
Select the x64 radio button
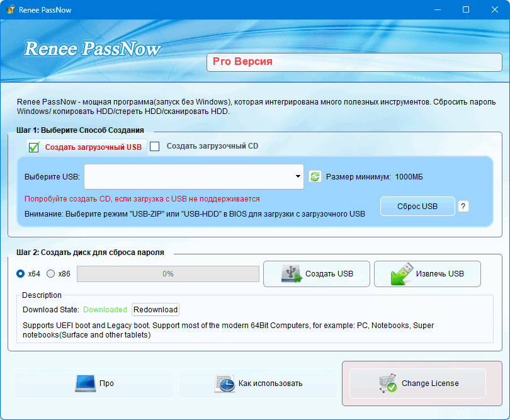tap(21, 273)
